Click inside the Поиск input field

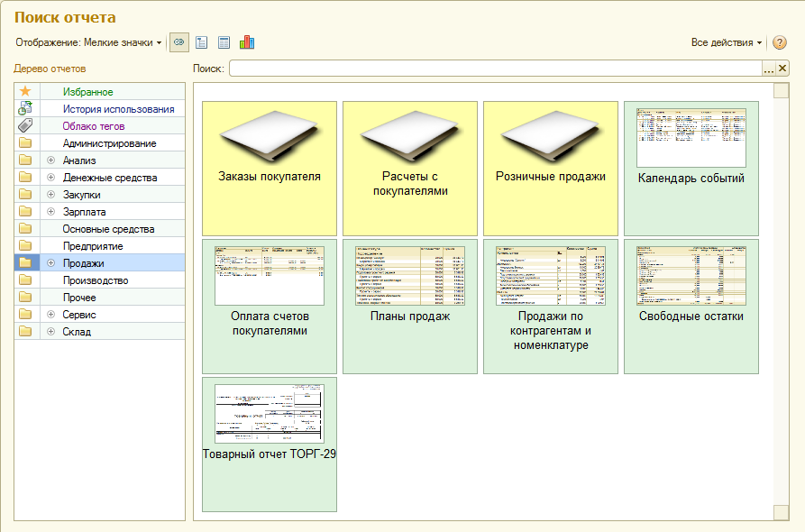[494, 69]
